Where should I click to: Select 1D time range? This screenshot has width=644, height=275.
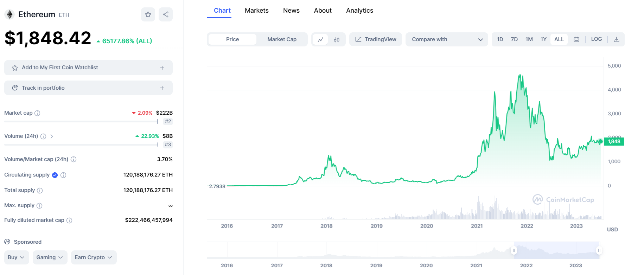(500, 39)
